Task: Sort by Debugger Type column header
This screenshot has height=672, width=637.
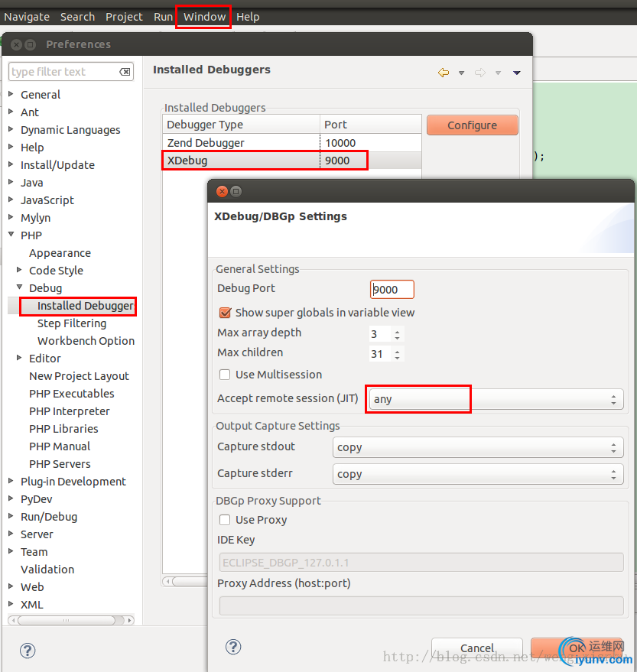Action: click(242, 125)
